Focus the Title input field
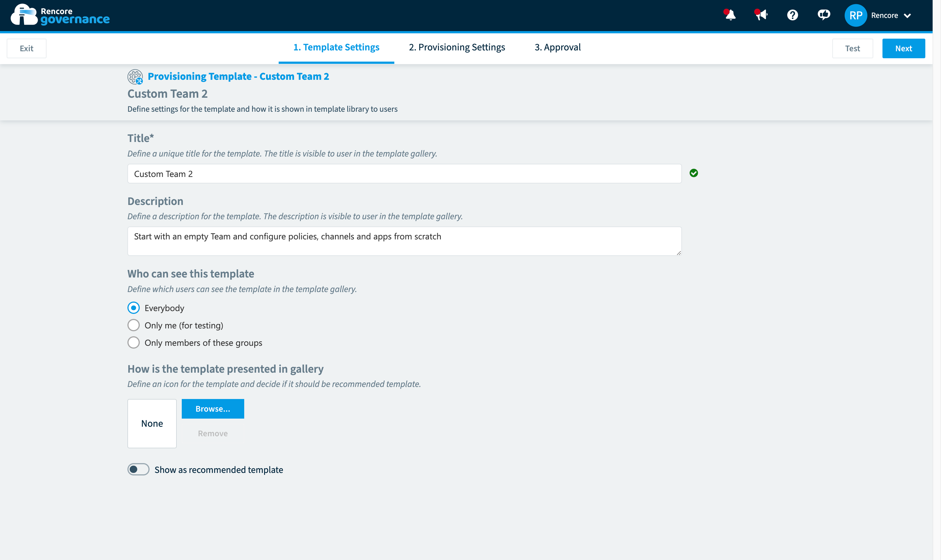941x560 pixels. click(x=404, y=174)
